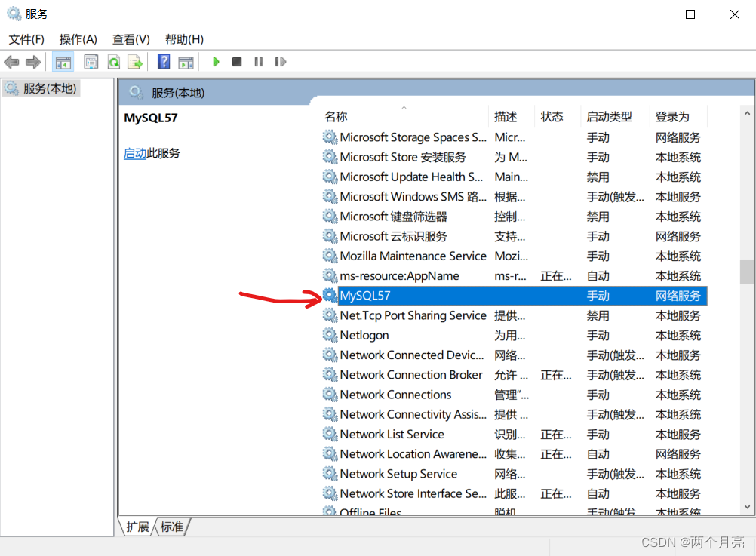756x556 pixels.
Task: Select Net.Tcp Port Sharing Service row
Action: 515,315
